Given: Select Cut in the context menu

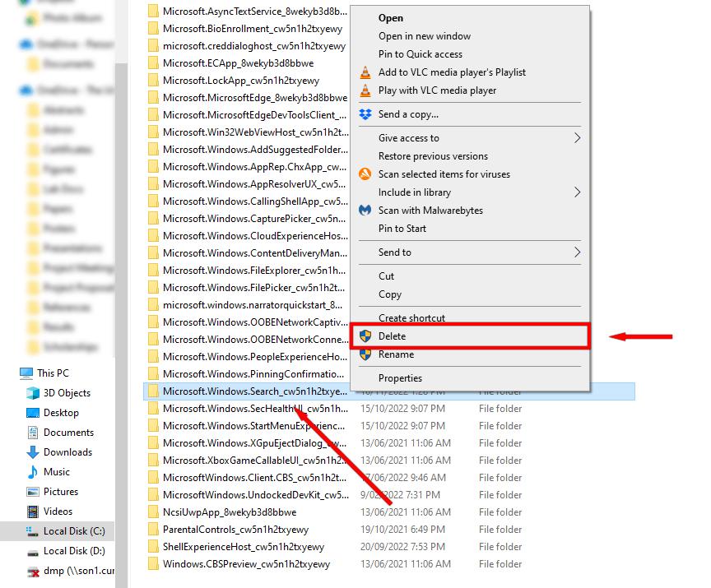Looking at the screenshot, I should (386, 276).
